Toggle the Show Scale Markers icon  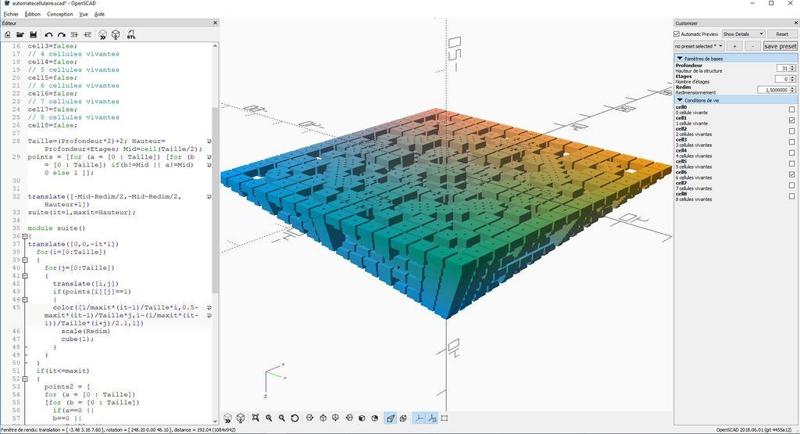click(x=432, y=418)
